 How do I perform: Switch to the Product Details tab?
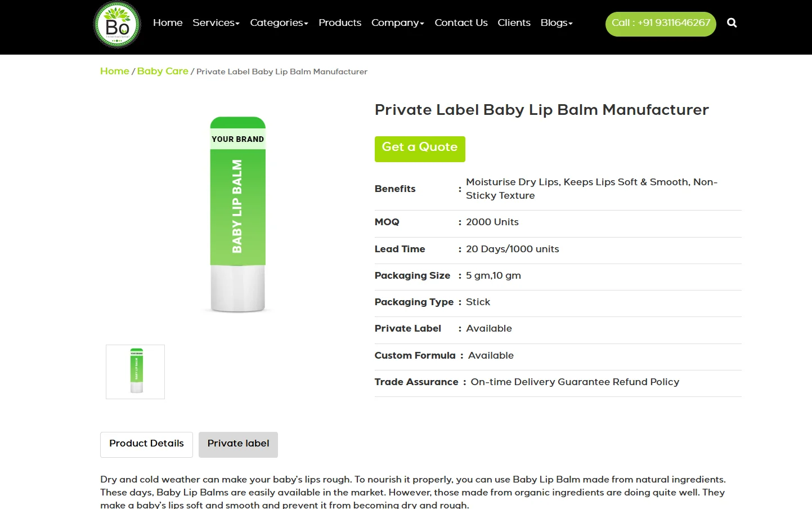point(146,444)
